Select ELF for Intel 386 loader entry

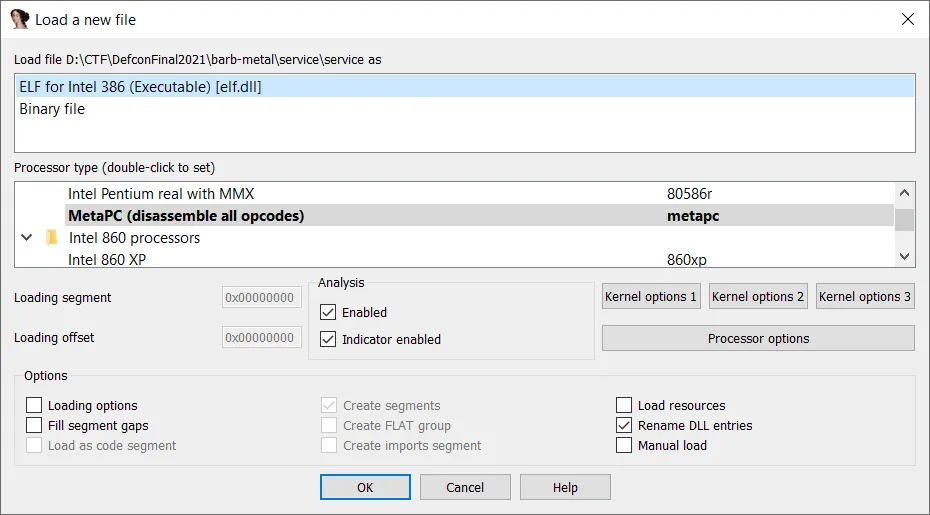point(140,87)
